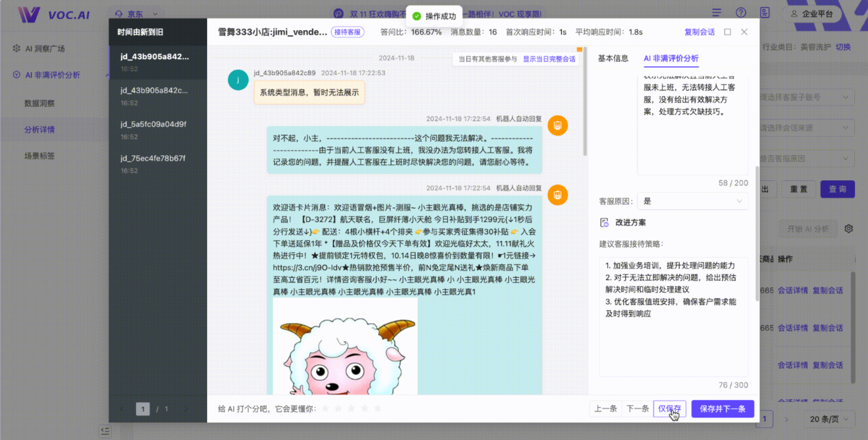Click first row 会话详情 link
Screen dimensions: 868x440
pyautogui.click(x=792, y=290)
